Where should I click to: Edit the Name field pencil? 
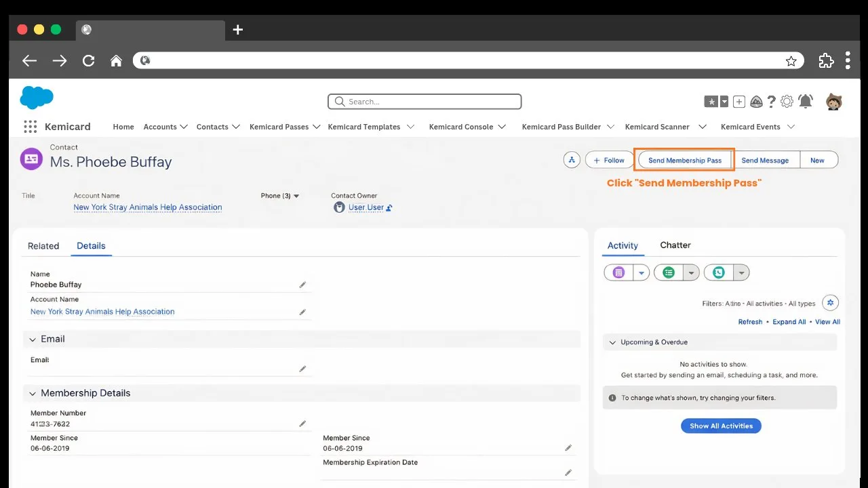coord(302,285)
